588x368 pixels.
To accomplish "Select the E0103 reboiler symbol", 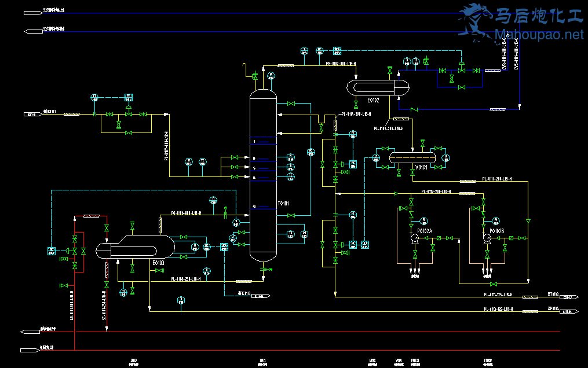I will coord(135,248).
